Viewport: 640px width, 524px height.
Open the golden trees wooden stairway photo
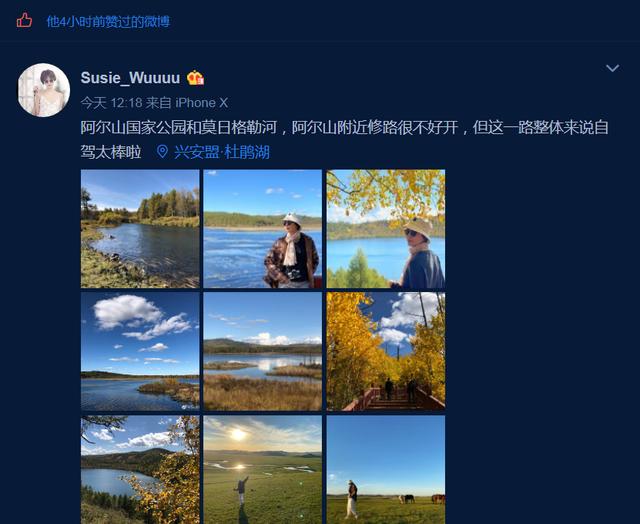click(x=386, y=351)
